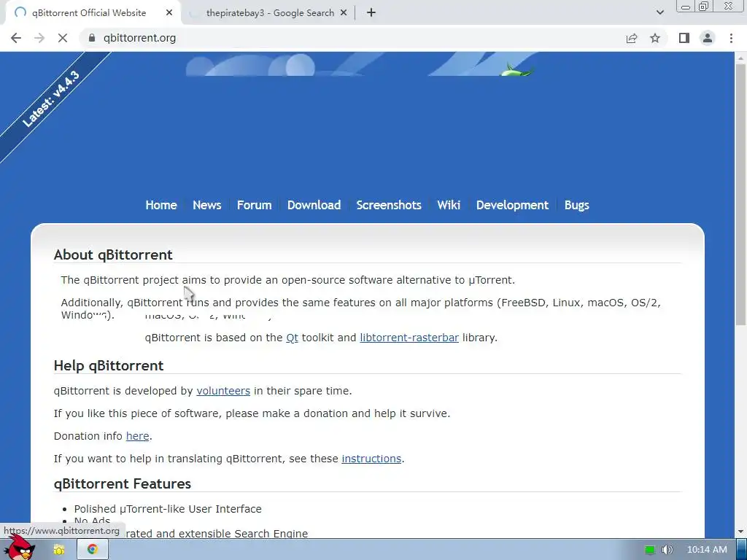Follow the Qt toolkit link
The image size is (747, 560).
[x=292, y=338]
